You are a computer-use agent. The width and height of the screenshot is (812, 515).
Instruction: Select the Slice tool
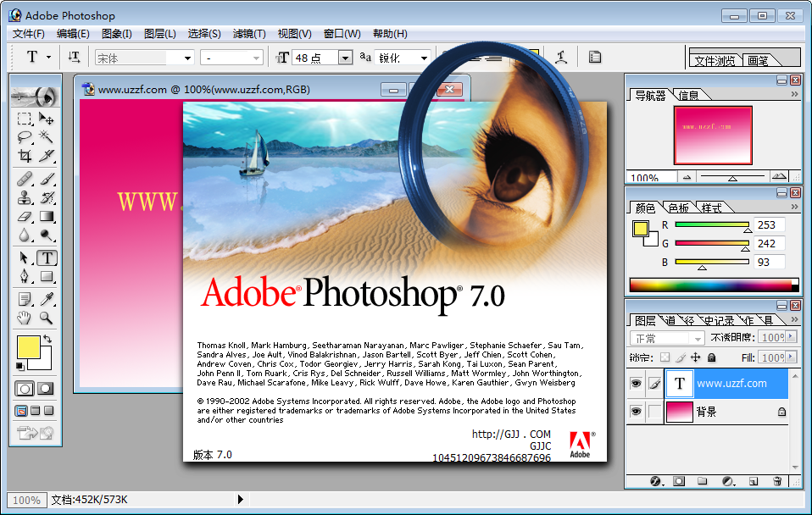tap(47, 155)
